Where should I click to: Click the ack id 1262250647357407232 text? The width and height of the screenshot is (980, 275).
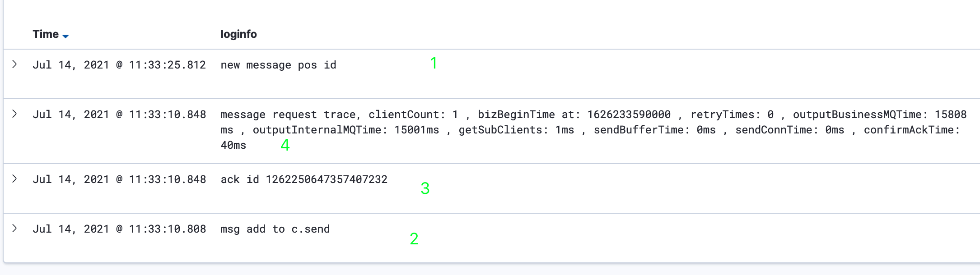[x=304, y=179]
